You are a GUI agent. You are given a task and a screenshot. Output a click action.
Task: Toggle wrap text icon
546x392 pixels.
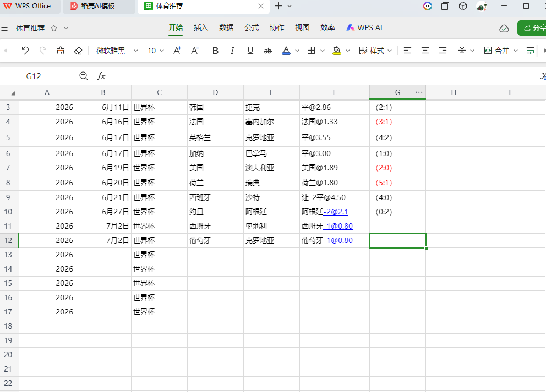click(530, 51)
